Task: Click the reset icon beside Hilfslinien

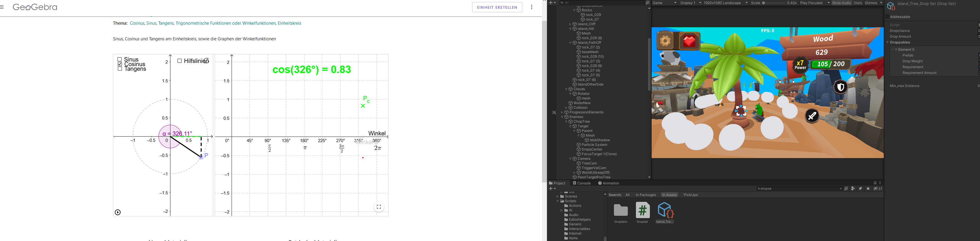Action: [x=206, y=61]
